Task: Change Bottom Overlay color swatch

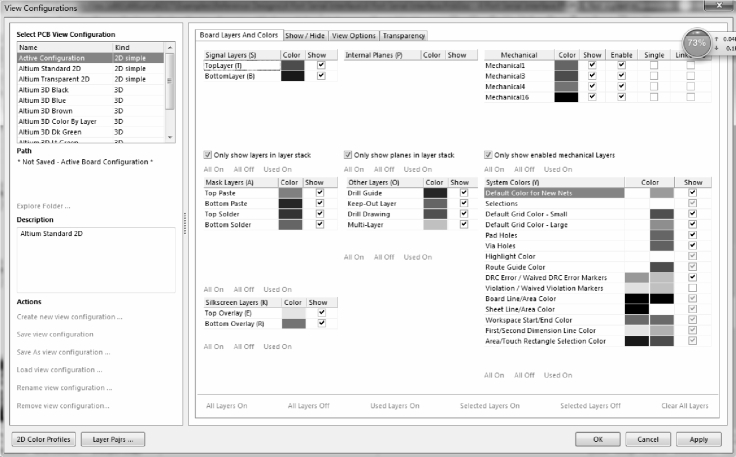Action: (293, 324)
